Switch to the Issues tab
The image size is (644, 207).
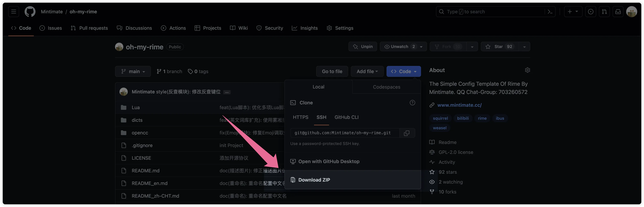point(51,28)
